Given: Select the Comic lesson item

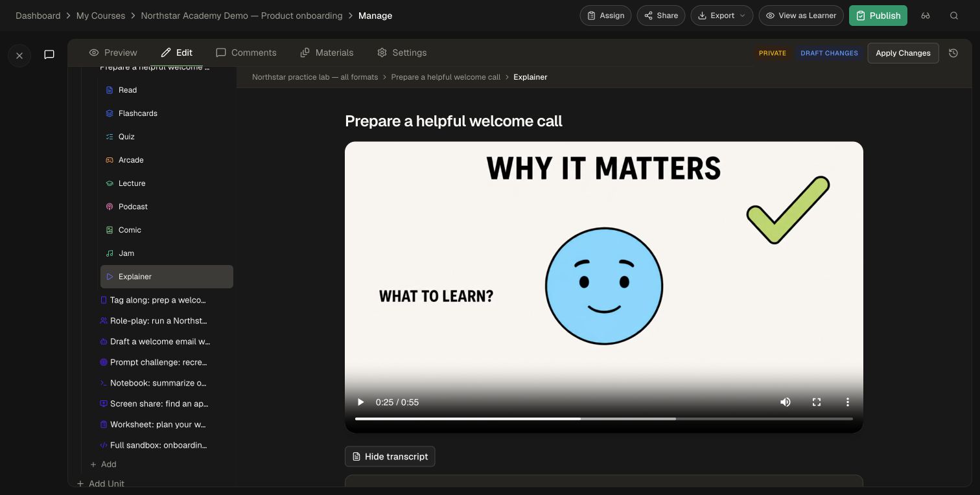Looking at the screenshot, I should tap(167, 230).
